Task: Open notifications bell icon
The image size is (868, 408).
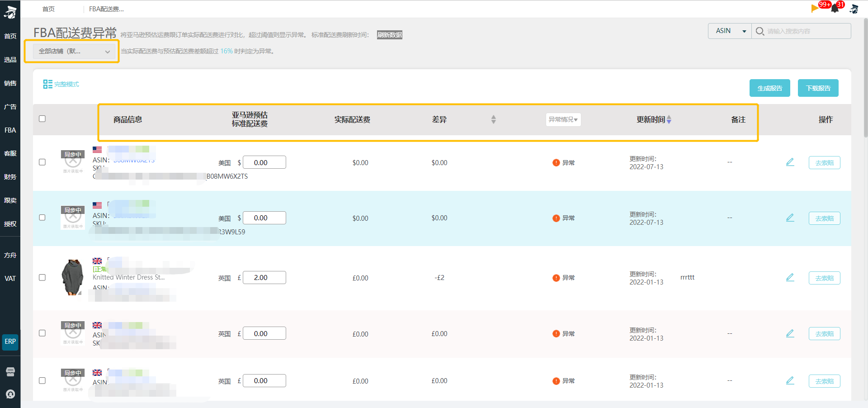Action: tap(835, 8)
